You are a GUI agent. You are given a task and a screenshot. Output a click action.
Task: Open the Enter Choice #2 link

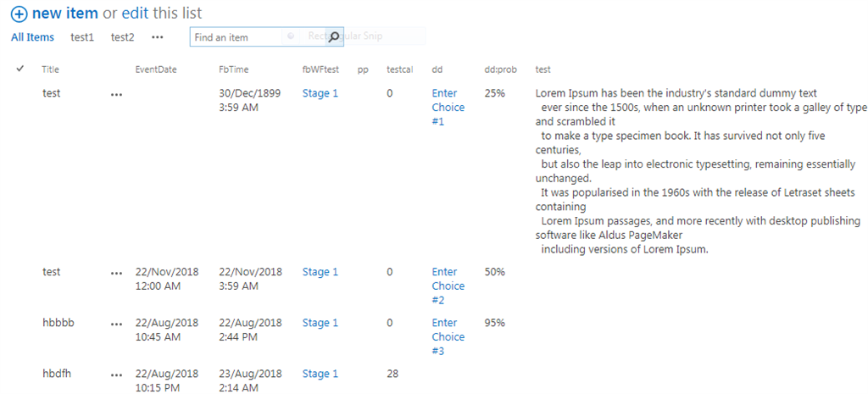click(448, 286)
